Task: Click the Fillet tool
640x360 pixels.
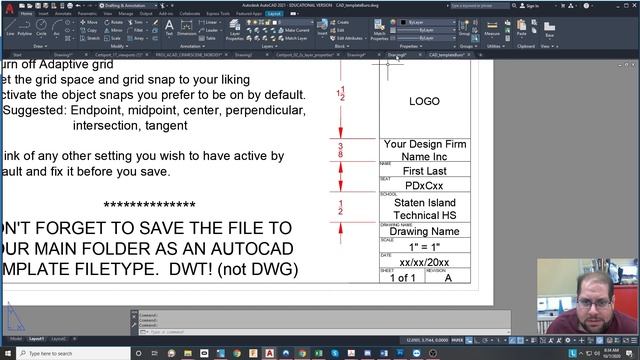Action: (x=135, y=30)
